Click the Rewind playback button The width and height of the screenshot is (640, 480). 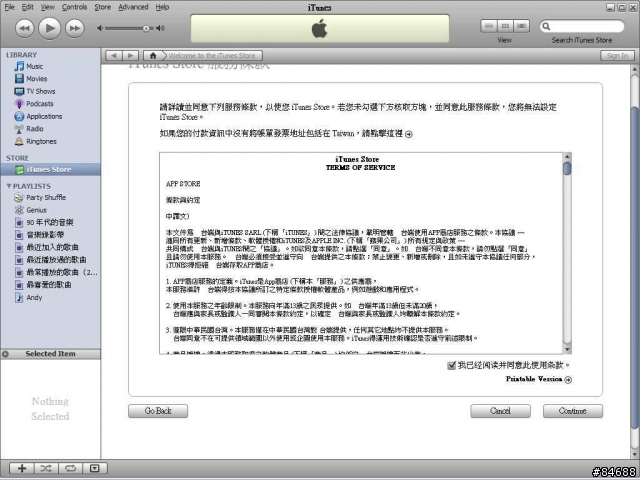coord(24,28)
